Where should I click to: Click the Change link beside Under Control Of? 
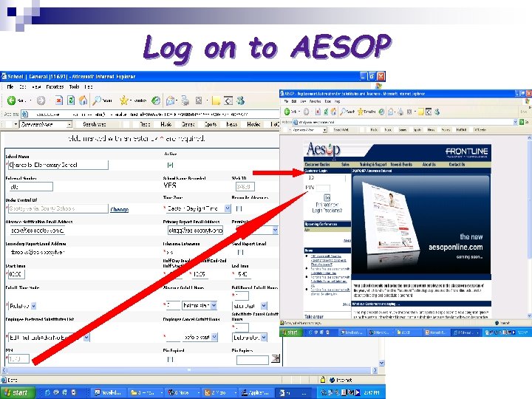(120, 210)
